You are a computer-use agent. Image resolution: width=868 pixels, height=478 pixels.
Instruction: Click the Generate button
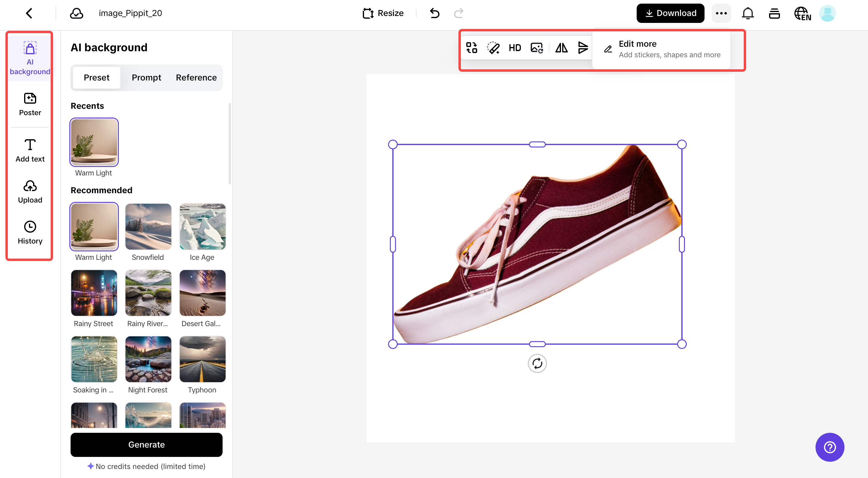146,445
